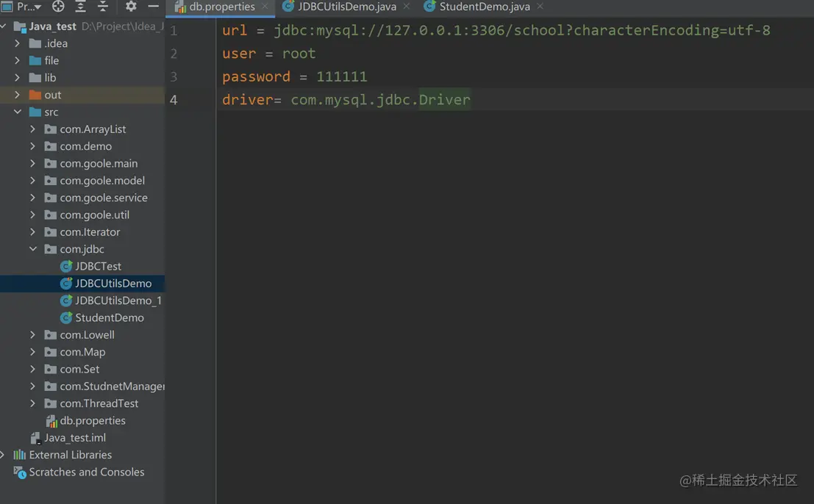Click the com.demo package icon
The width and height of the screenshot is (814, 504).
(50, 145)
